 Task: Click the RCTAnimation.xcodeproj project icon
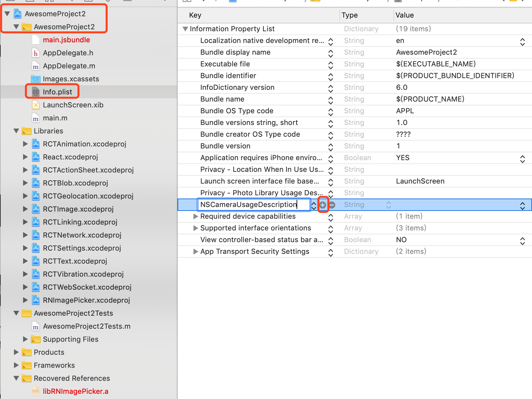tap(36, 144)
